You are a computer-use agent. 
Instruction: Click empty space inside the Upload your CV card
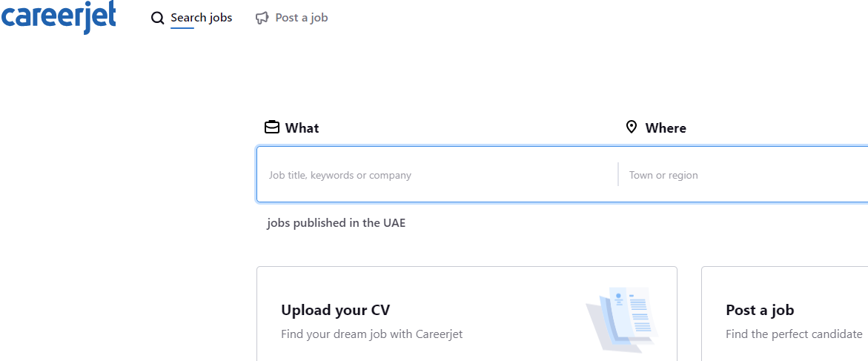pos(482,289)
